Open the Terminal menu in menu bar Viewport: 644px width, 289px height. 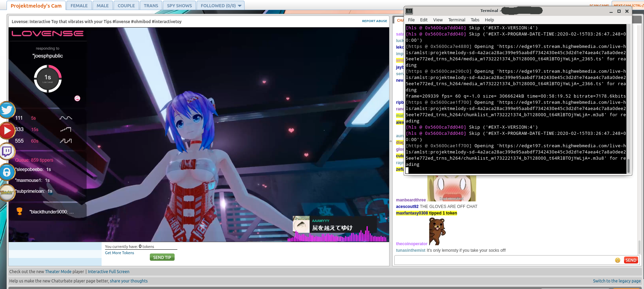click(457, 20)
